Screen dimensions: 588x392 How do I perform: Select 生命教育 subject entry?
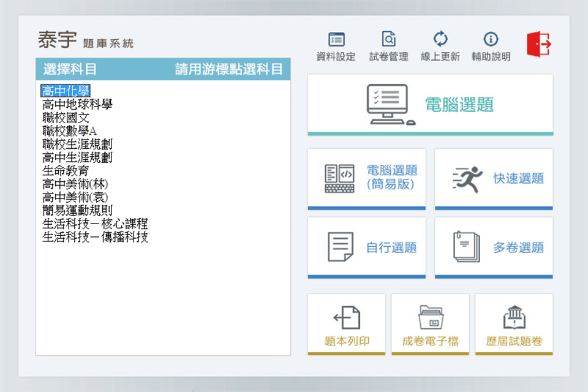coord(66,171)
